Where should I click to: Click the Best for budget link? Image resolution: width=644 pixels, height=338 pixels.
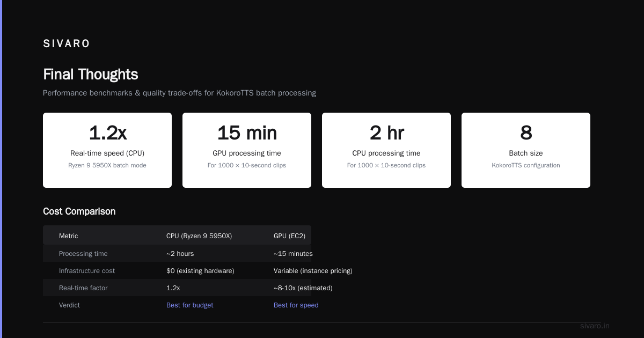[190, 305]
